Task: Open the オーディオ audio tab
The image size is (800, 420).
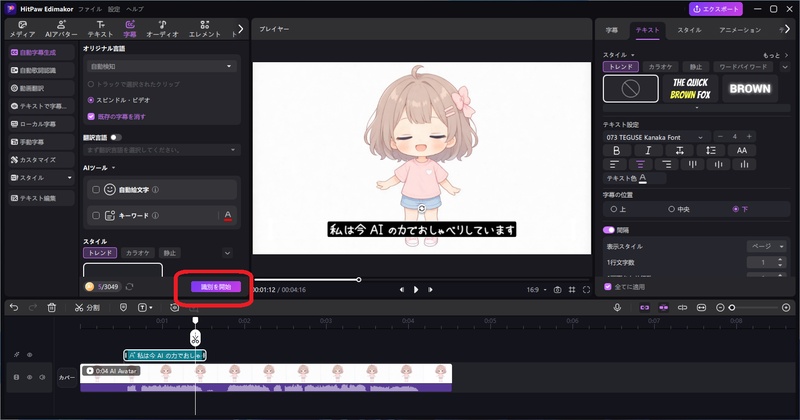Action: [x=162, y=29]
